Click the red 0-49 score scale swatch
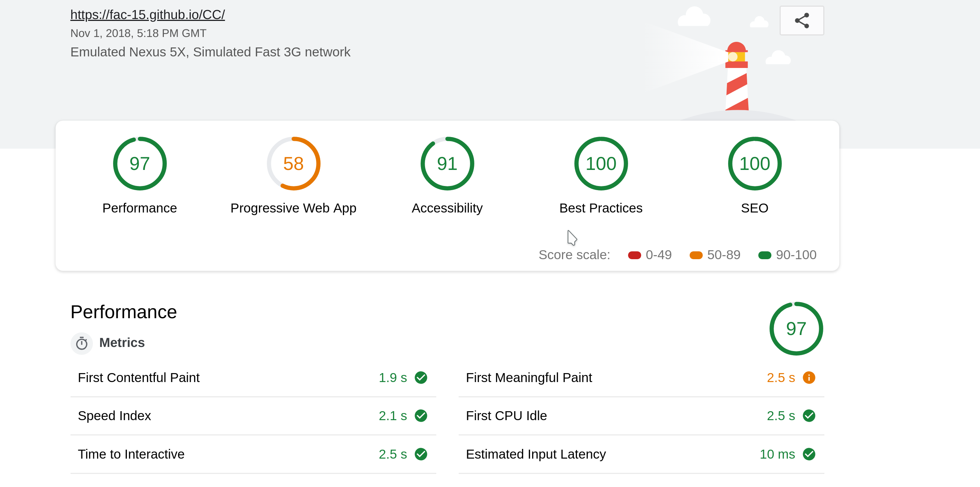The image size is (980, 487). click(x=634, y=255)
